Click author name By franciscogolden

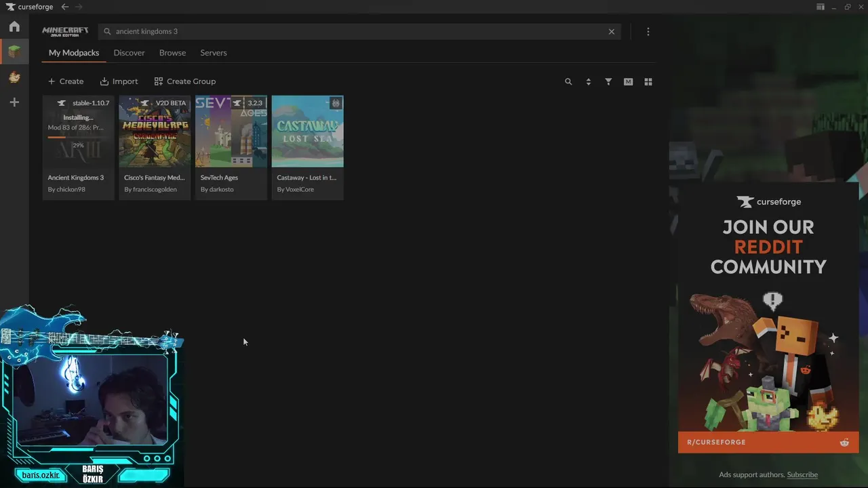point(151,190)
